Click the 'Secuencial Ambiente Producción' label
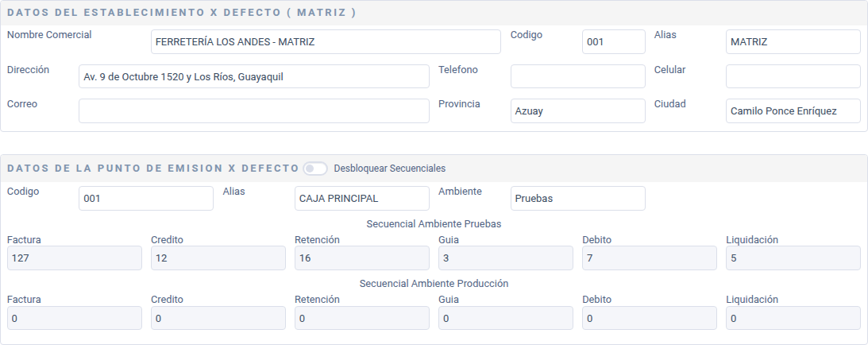The height and width of the screenshot is (345, 868). pos(434,284)
